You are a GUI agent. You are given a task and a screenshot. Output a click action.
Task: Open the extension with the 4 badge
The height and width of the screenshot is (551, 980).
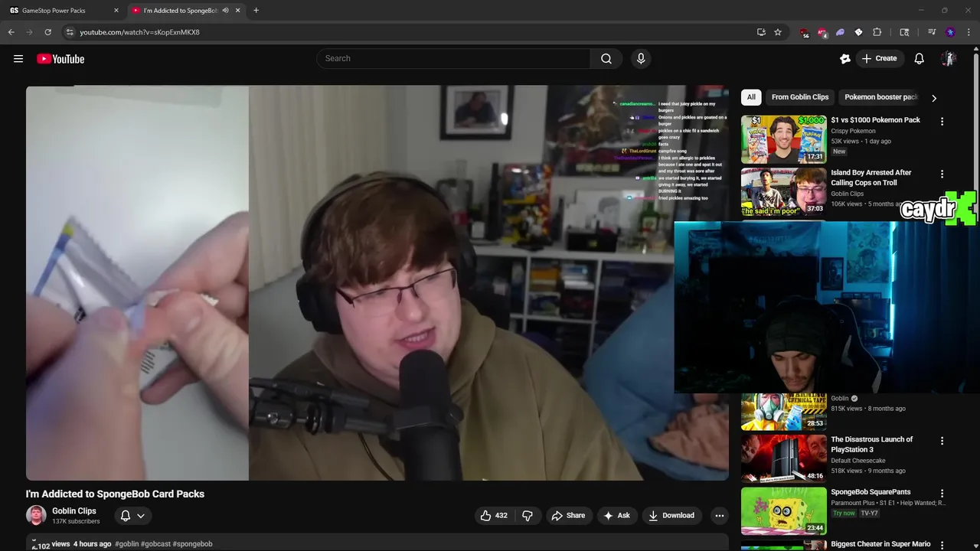(822, 33)
